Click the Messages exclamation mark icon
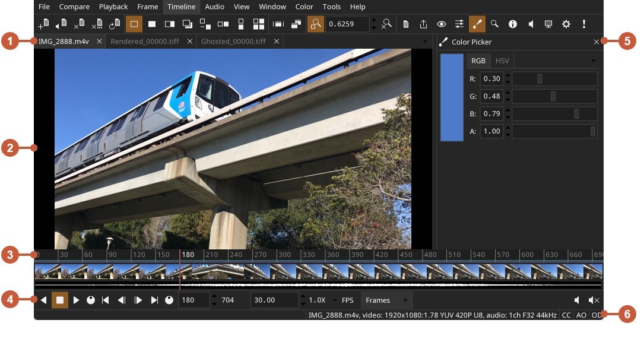The image size is (644, 339). point(584,24)
